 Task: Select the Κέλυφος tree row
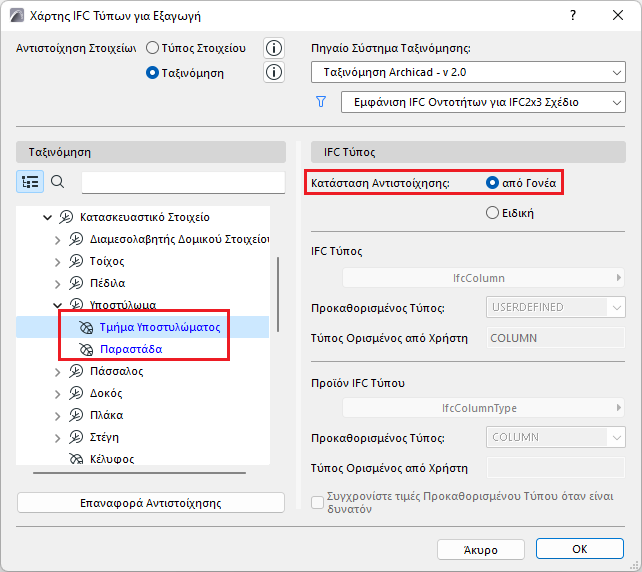[142, 459]
